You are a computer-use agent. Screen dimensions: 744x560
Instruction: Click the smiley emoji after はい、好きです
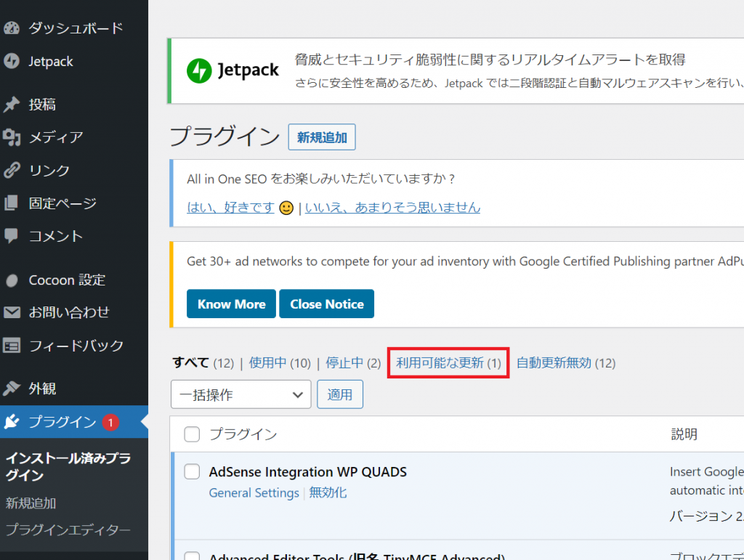click(x=286, y=208)
